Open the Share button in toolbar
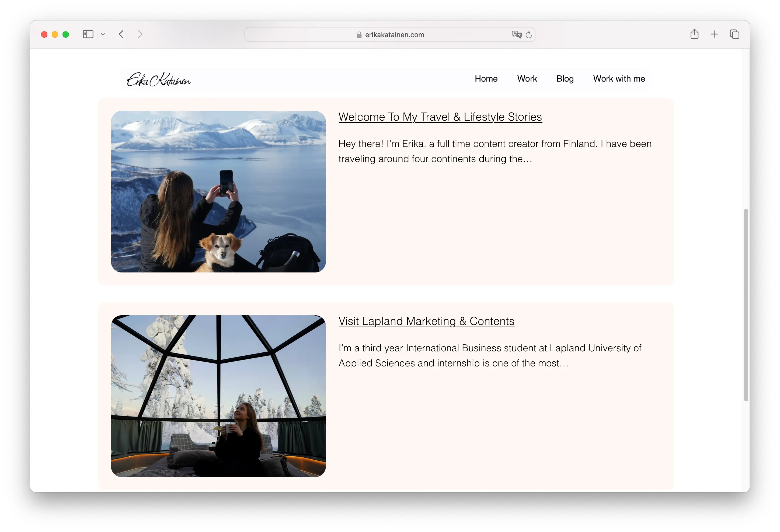 coord(694,34)
